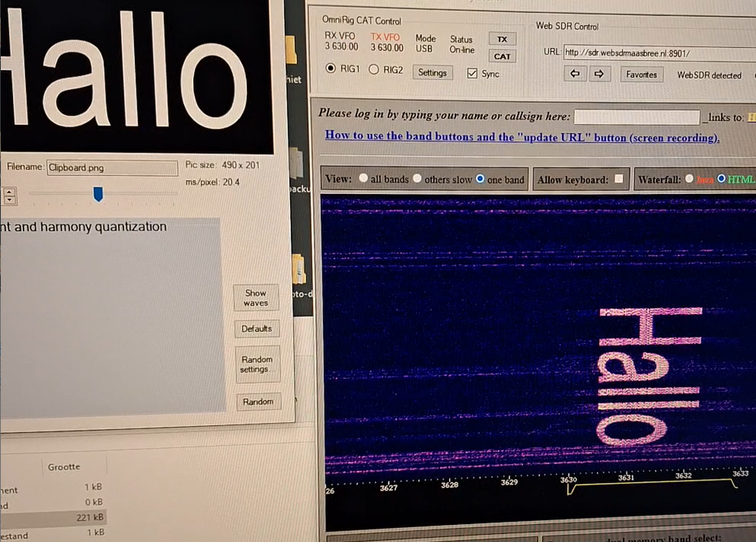Enable the Allow keyboard checkbox
This screenshot has height=542, width=756.
click(x=619, y=179)
